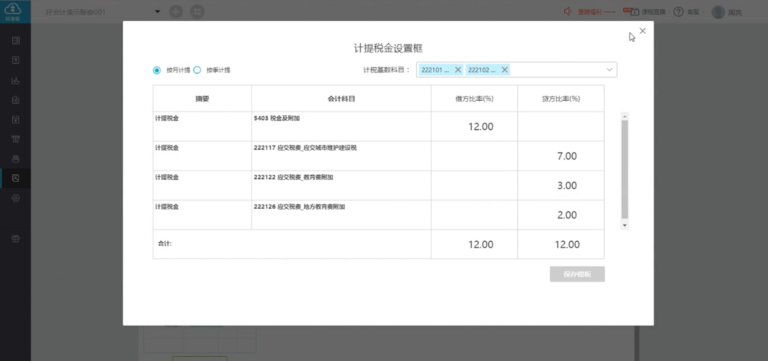Click the 会计科目 column header
This screenshot has height=361, width=768.
341,98
